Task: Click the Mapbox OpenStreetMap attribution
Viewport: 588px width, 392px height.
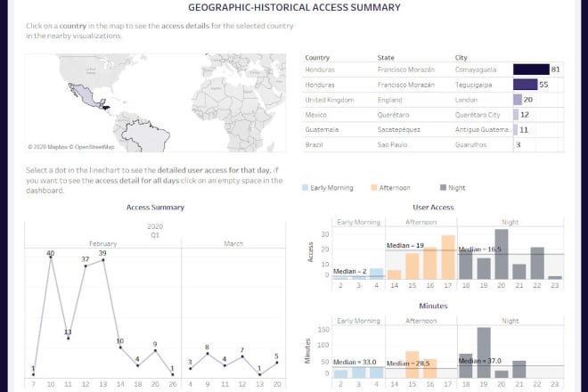Action: click(x=71, y=147)
